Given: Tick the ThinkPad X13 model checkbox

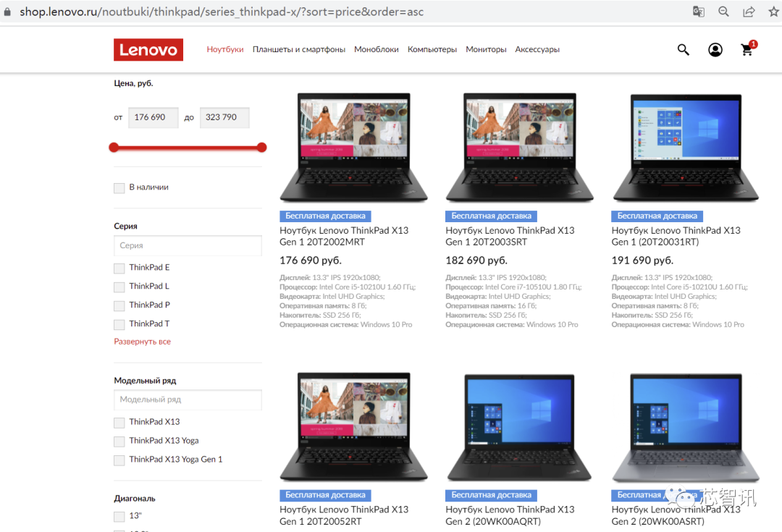Looking at the screenshot, I should coord(119,423).
